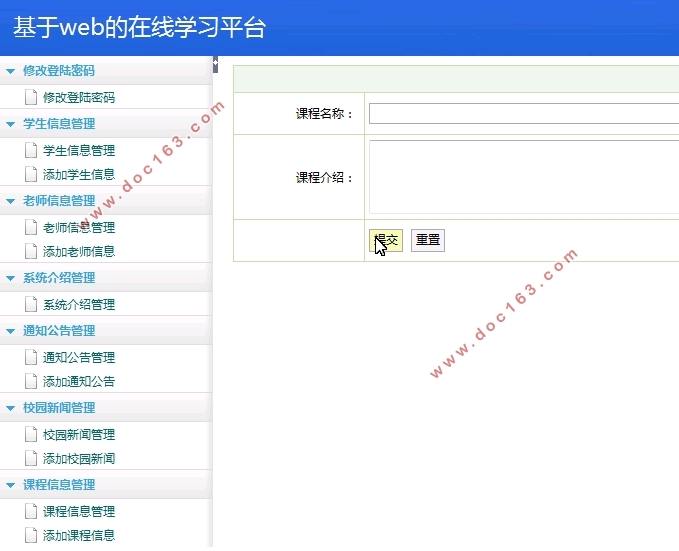Image resolution: width=679 pixels, height=551 pixels.
Task: Click the 老师信息管理 section header text
Action: pos(59,201)
